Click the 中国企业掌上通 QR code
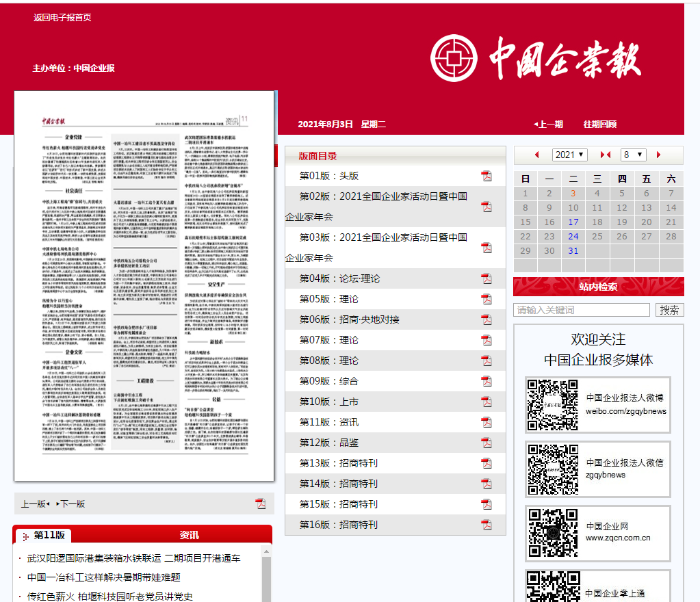The width and height of the screenshot is (700, 602). pos(553,587)
